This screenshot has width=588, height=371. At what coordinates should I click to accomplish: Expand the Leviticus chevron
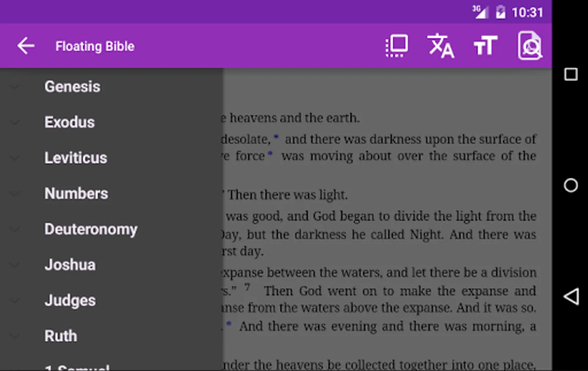(14, 158)
